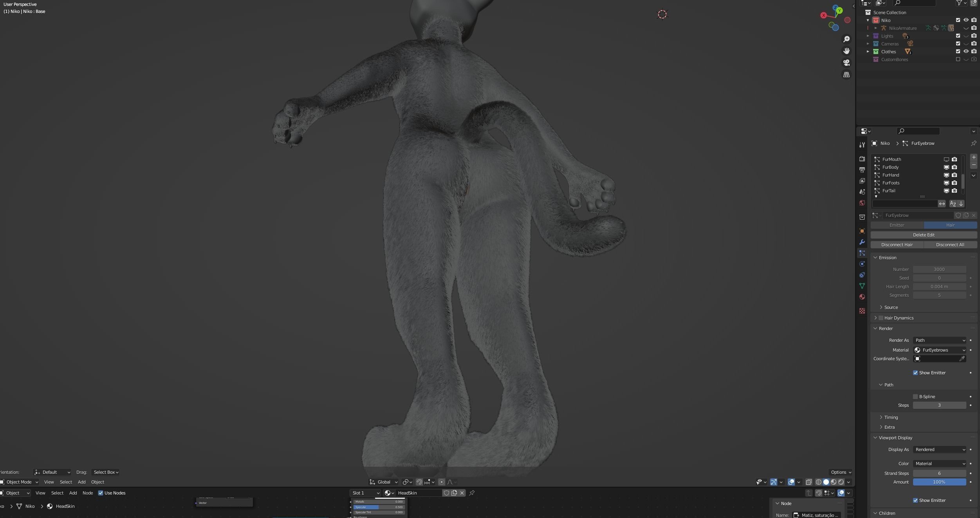This screenshot has height=518, width=980.
Task: Uncheck Use Nodes in node editor
Action: (x=101, y=493)
